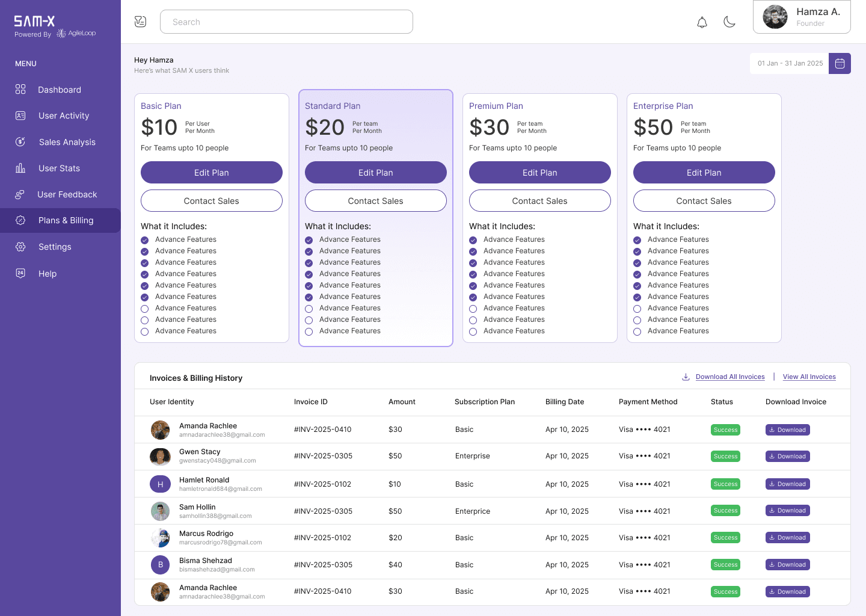Click Bisma Shehzad's B avatar
Screen dimensions: 866x616
pyautogui.click(x=160, y=565)
